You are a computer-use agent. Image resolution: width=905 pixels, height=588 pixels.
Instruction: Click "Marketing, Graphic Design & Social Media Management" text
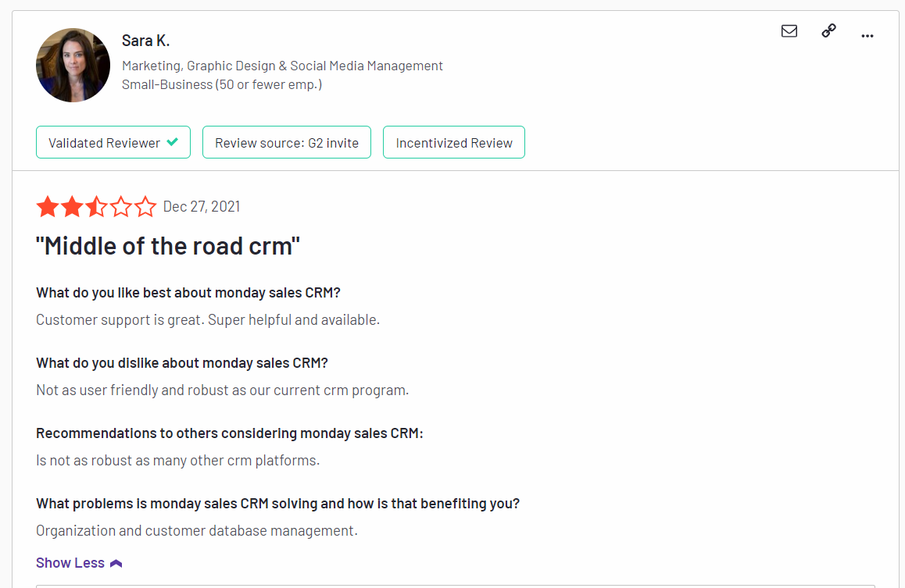[x=282, y=66]
